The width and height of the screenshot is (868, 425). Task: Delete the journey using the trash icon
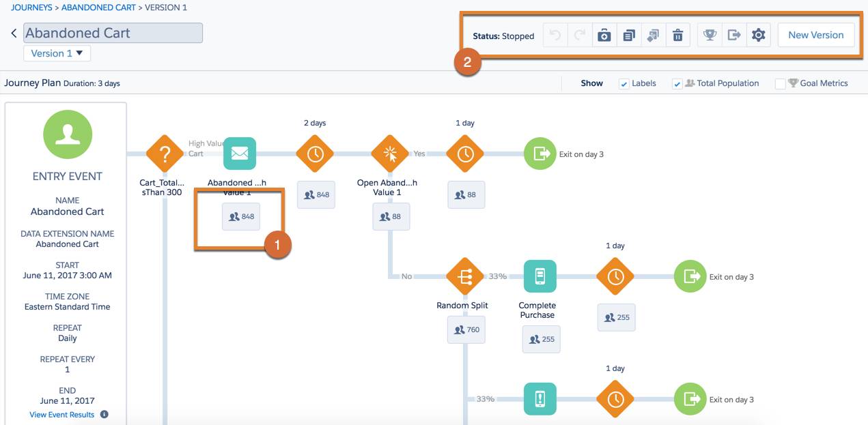pos(677,35)
